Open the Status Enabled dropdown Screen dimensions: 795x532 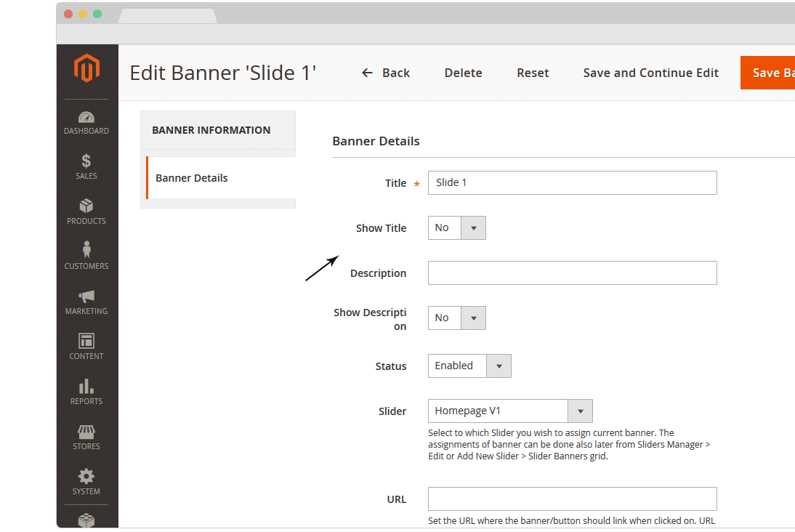469,366
